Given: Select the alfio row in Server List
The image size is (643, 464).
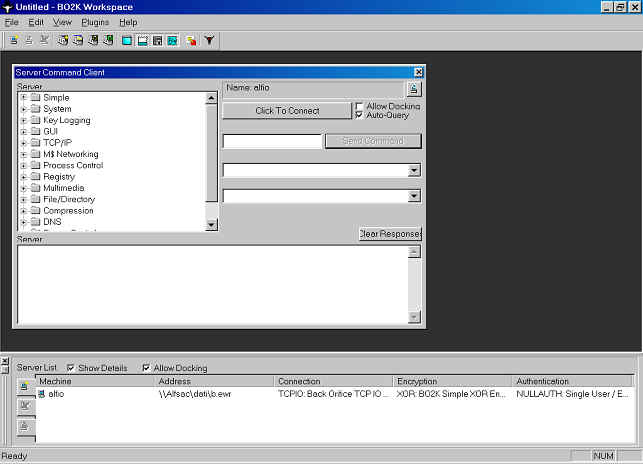Looking at the screenshot, I should (x=334, y=394).
